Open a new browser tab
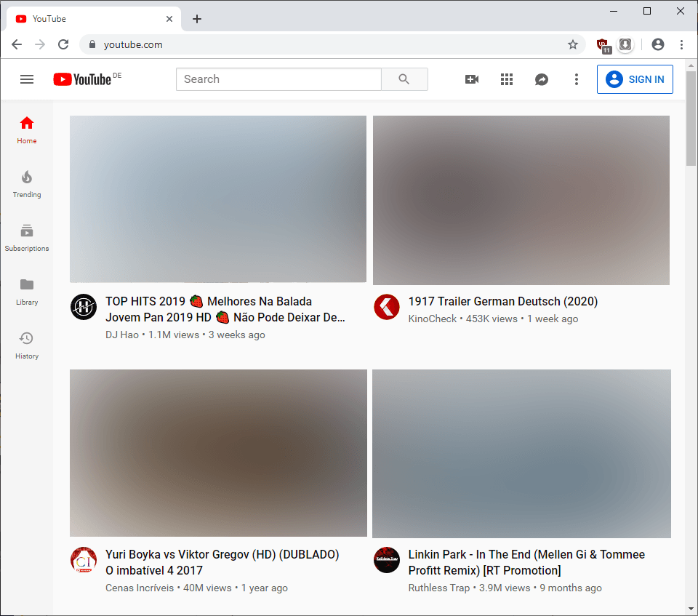Viewport: 698px width, 616px height. pyautogui.click(x=196, y=18)
